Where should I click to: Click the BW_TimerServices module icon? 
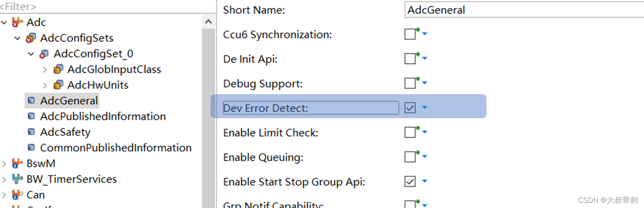point(17,179)
